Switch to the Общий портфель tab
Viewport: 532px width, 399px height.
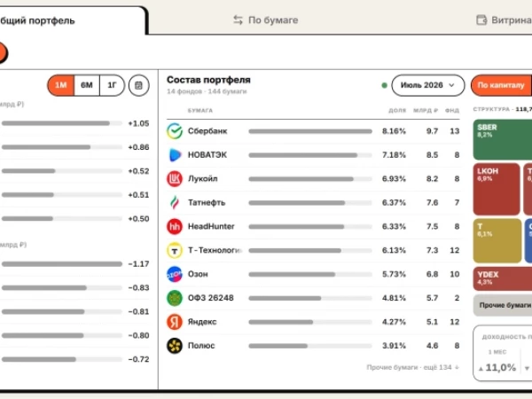click(x=71, y=20)
